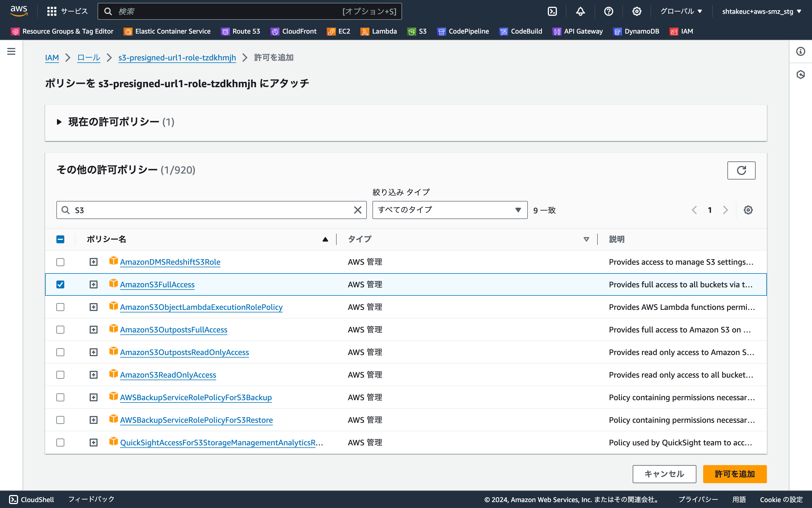
Task: Open グローバル region dropdown
Action: (x=681, y=11)
